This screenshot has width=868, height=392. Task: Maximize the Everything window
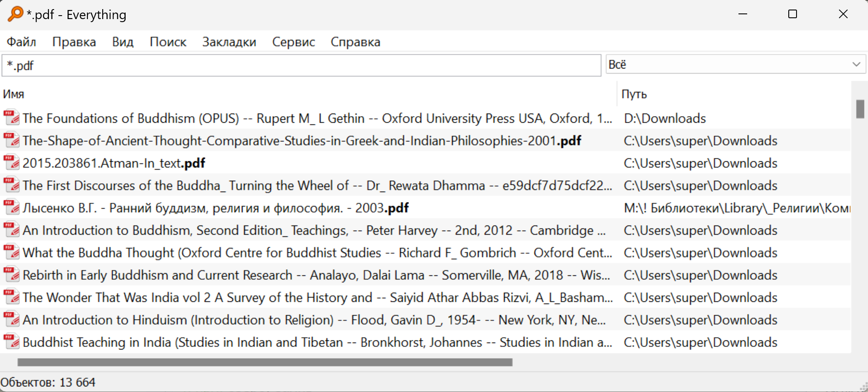coord(793,14)
